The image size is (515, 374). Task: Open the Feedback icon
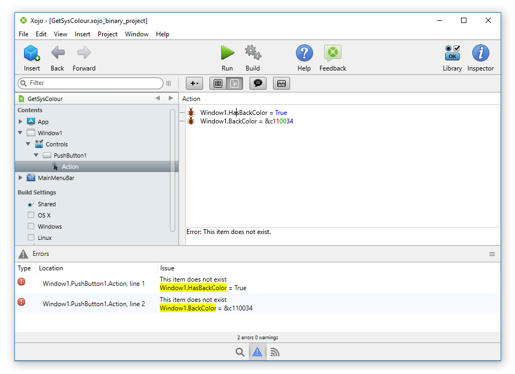pyautogui.click(x=333, y=53)
